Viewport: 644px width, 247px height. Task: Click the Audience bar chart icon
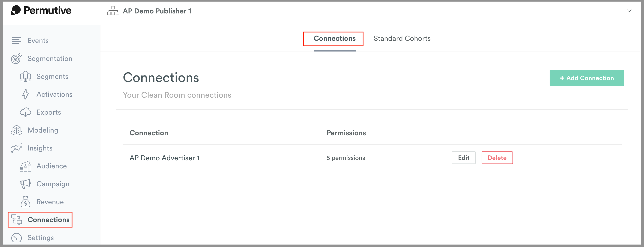[x=26, y=166]
